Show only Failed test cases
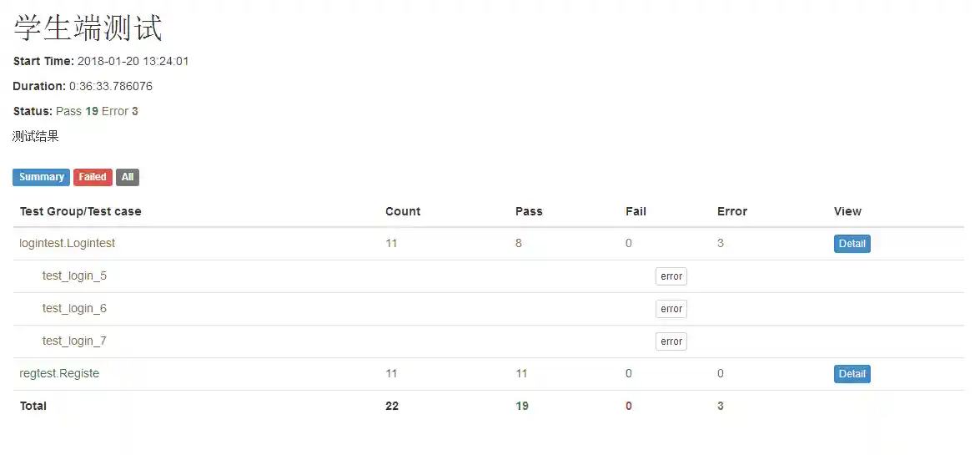This screenshot has width=980, height=455. [x=93, y=177]
